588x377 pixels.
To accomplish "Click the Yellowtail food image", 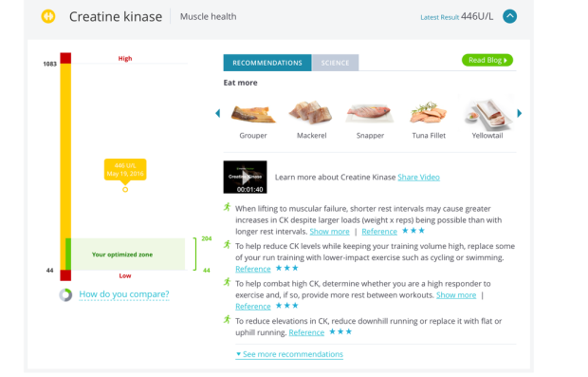I will [x=487, y=113].
